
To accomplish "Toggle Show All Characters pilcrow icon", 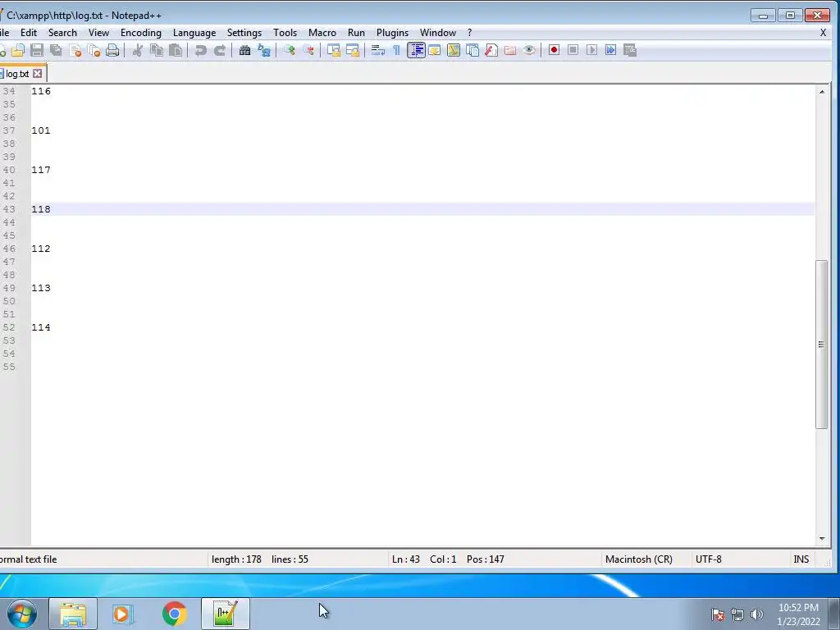I will [x=396, y=50].
